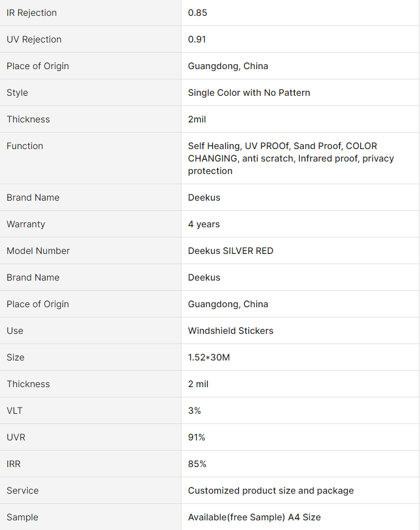
Task: Click "Customized product size and package" text
Action: coord(271,490)
